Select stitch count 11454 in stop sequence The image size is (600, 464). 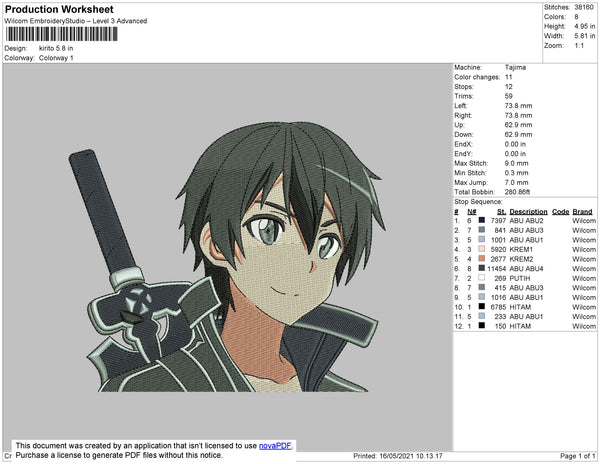click(497, 269)
